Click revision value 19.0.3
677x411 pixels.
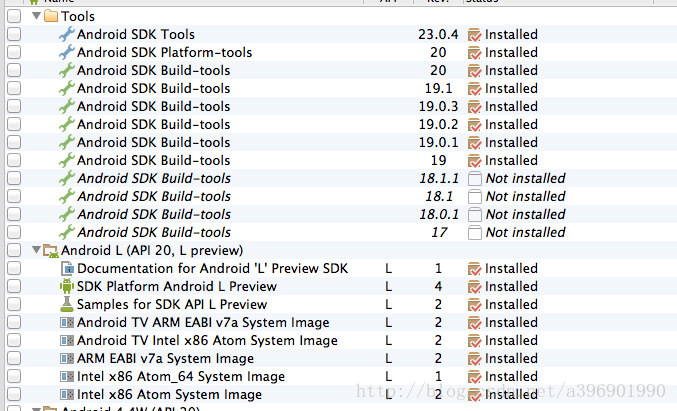(438, 106)
